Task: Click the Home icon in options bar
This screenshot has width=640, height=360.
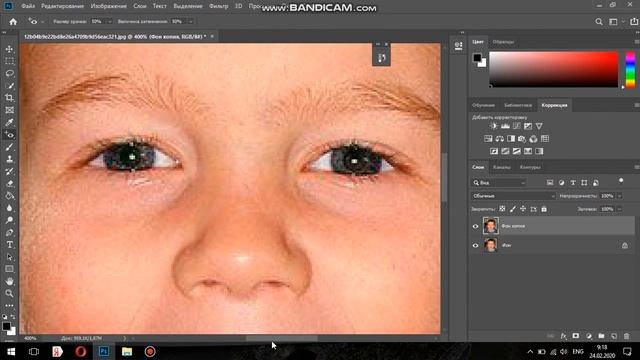Action: coord(13,22)
